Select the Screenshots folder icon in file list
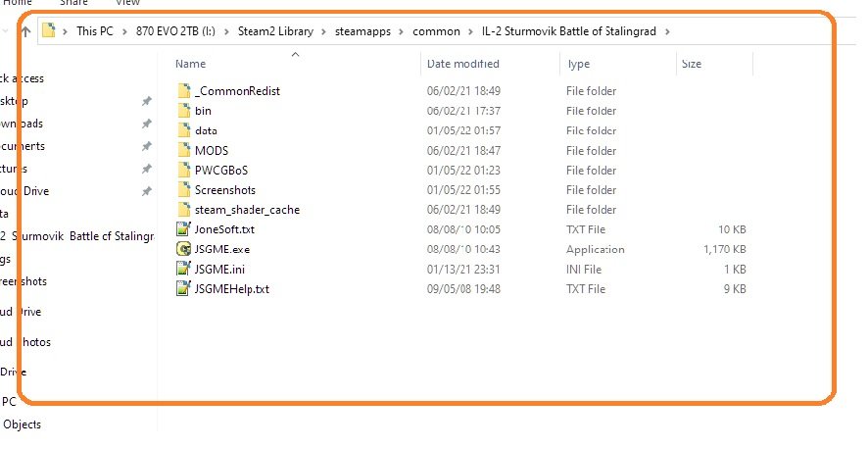Viewport: 868px width, 449px height. [184, 190]
